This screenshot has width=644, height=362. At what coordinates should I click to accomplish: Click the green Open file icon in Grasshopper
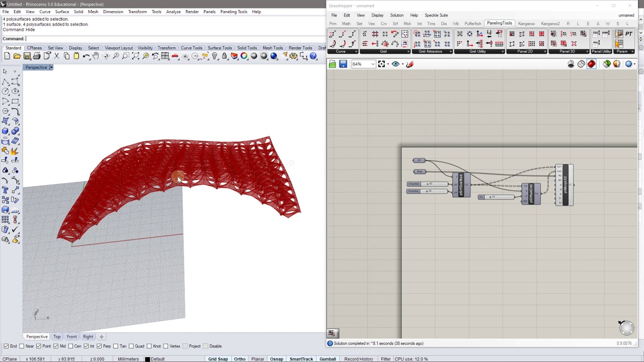[x=333, y=64]
